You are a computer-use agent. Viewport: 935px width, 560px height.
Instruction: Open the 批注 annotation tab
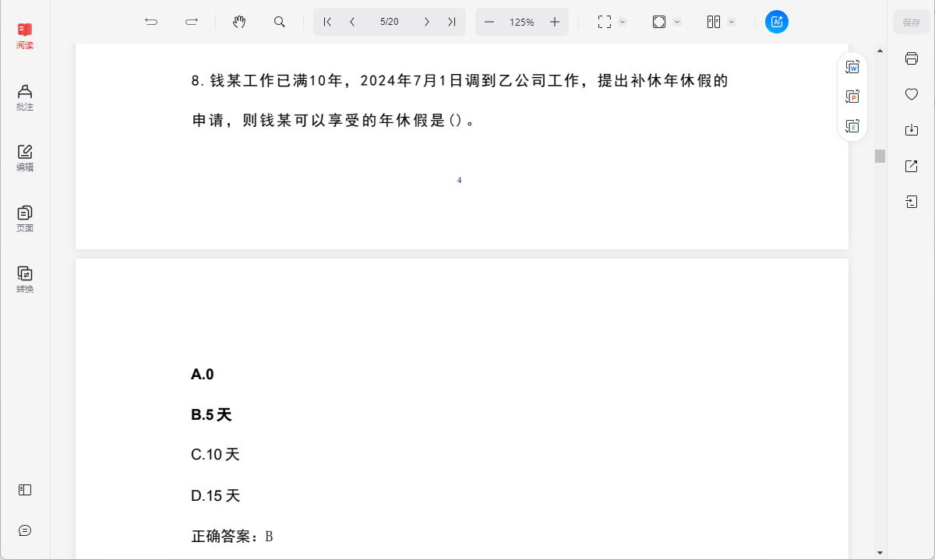25,97
